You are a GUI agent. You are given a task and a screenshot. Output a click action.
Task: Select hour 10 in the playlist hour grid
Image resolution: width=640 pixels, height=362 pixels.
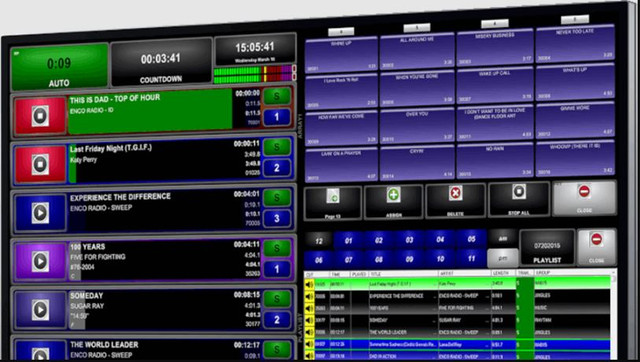440,259
